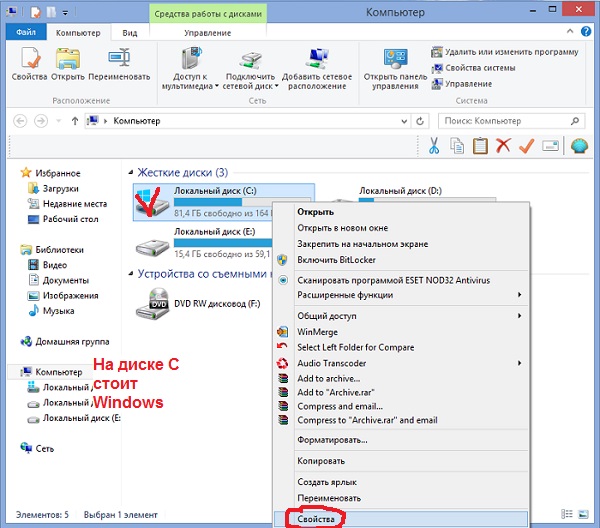Expand Audio Transcoder submenu

pos(401,363)
